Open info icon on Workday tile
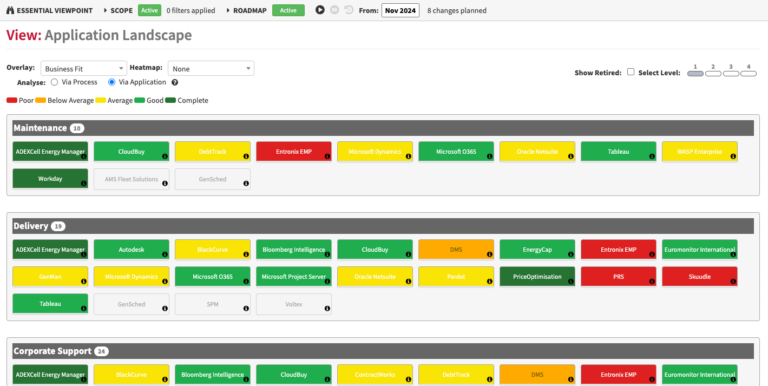The image size is (768, 386). [x=83, y=184]
